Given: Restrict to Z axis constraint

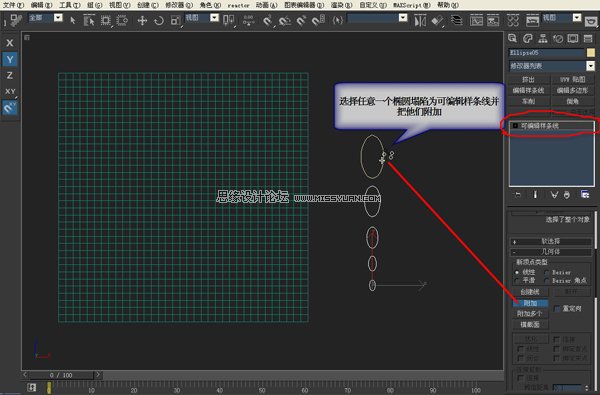Looking at the screenshot, I should coord(10,75).
